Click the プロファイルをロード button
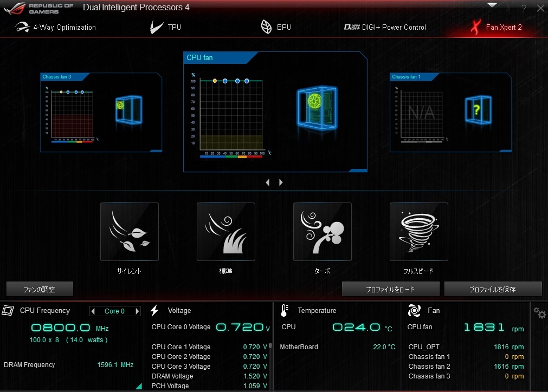This screenshot has width=548, height=392. pos(390,289)
